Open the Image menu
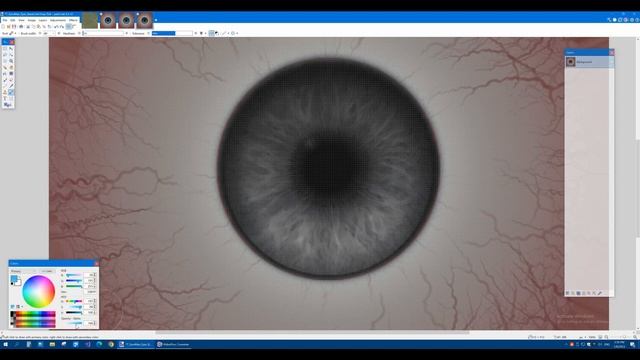 pos(32,20)
